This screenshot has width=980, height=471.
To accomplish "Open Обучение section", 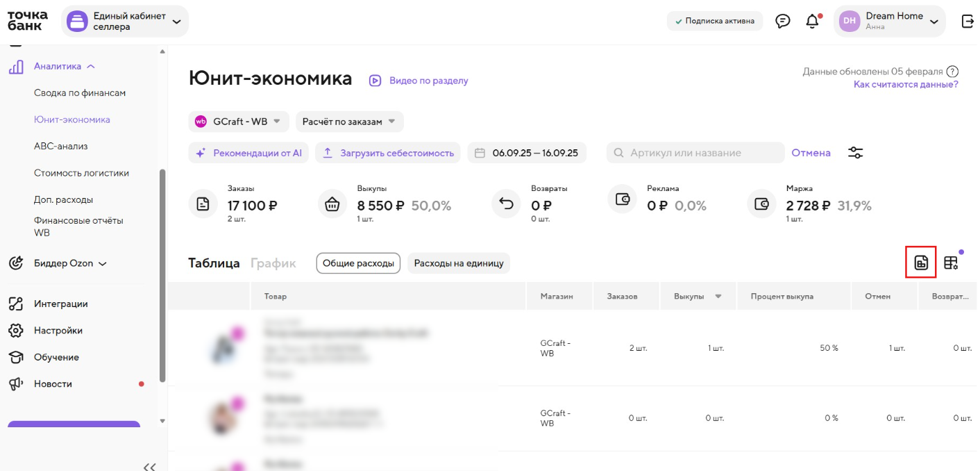I will [x=56, y=357].
